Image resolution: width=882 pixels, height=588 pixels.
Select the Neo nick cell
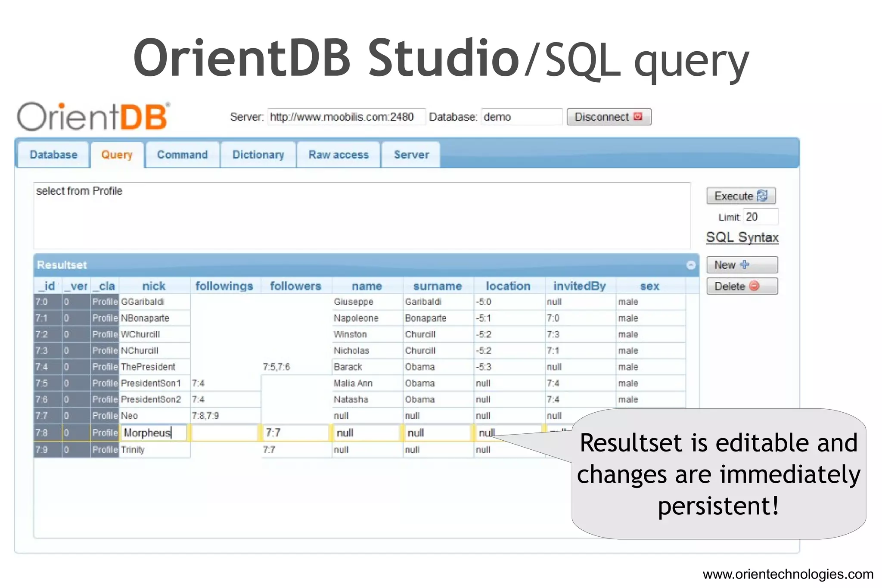(x=154, y=416)
